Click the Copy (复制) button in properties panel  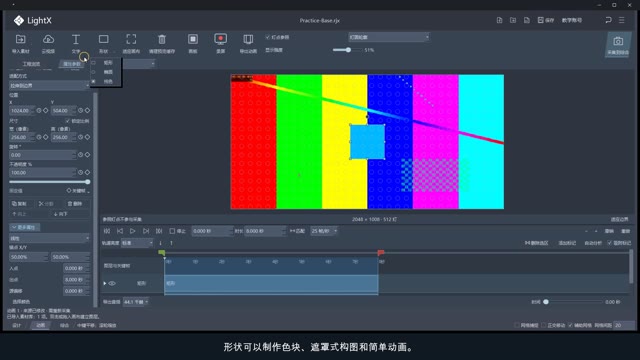pos(19,204)
